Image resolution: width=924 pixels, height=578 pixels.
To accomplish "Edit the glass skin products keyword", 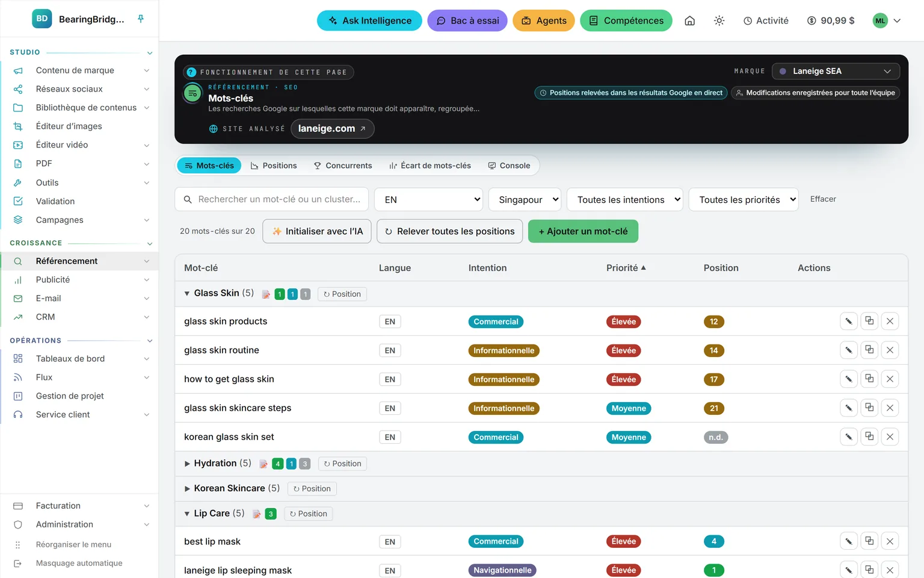I will click(x=849, y=321).
